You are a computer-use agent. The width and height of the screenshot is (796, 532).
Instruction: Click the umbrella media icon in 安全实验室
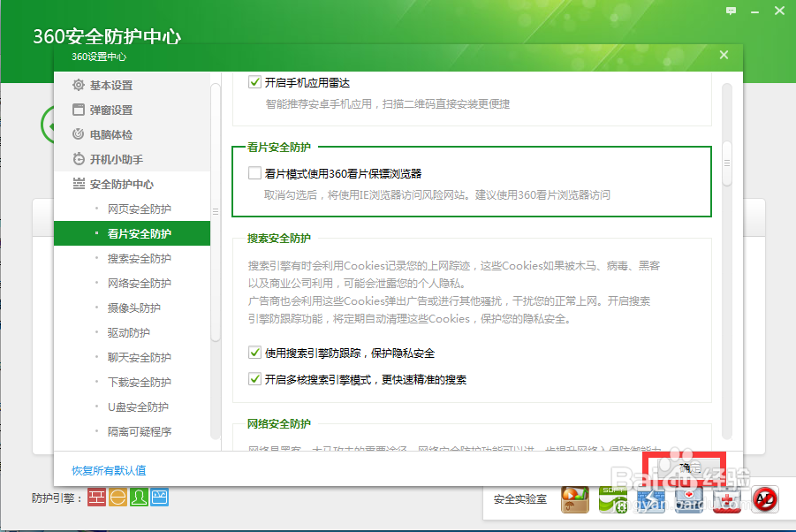tap(574, 499)
